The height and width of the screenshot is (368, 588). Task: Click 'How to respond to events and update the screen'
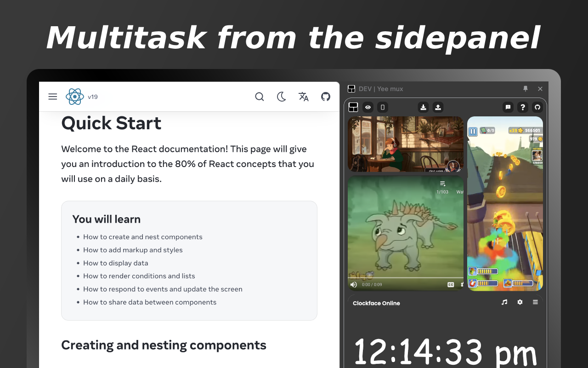163,289
